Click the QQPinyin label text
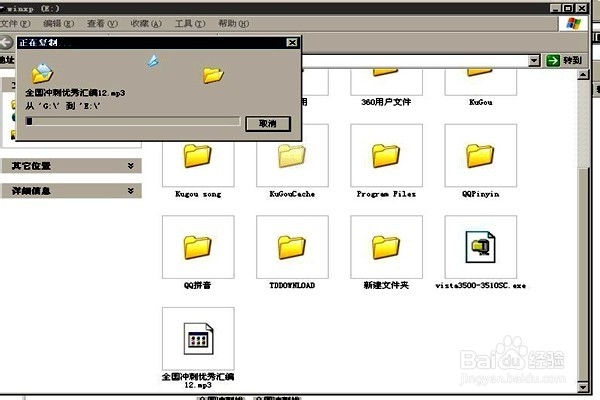This screenshot has width=600, height=400. 481,194
